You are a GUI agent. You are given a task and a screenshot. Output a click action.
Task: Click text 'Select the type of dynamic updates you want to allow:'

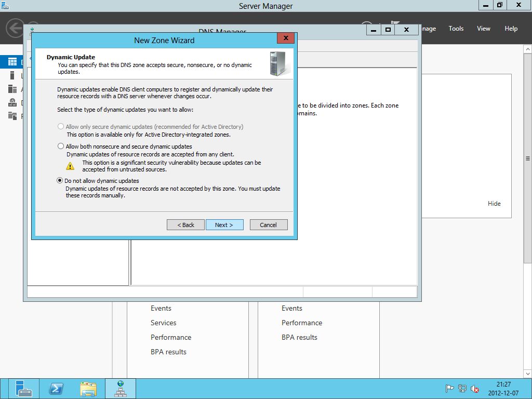click(125, 110)
